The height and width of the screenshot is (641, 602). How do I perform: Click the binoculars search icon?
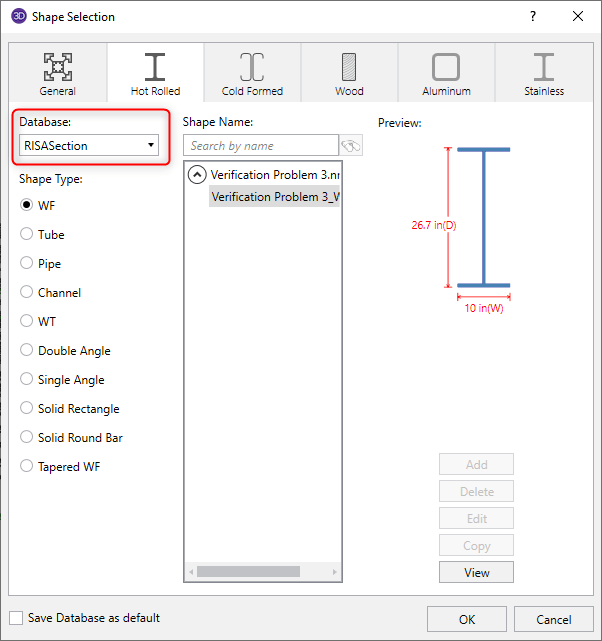[351, 146]
